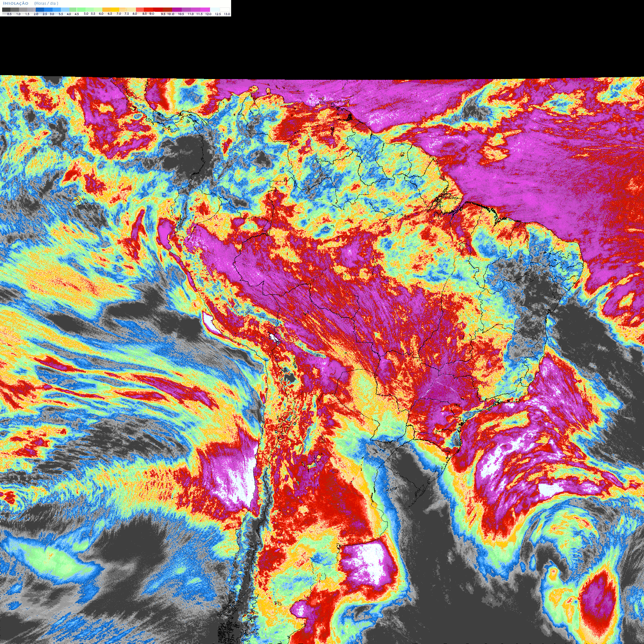644x644 pixels.
Task: Select the white swatch before 13.0
Action: (225, 10)
